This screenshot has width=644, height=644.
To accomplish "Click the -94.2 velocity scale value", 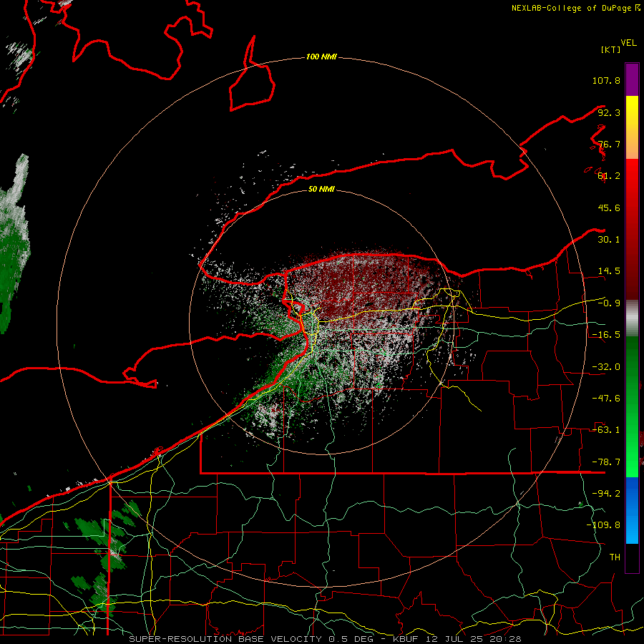I will click(606, 494).
